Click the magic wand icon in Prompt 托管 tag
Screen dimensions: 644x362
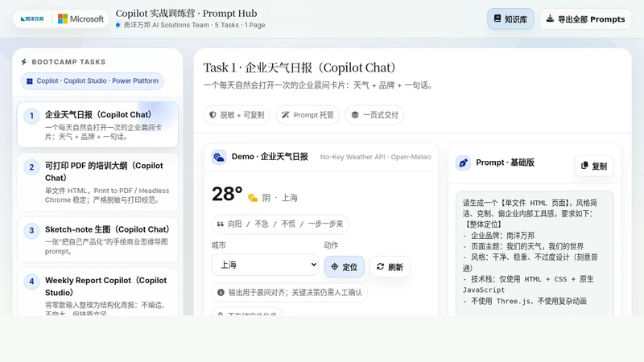click(x=286, y=115)
